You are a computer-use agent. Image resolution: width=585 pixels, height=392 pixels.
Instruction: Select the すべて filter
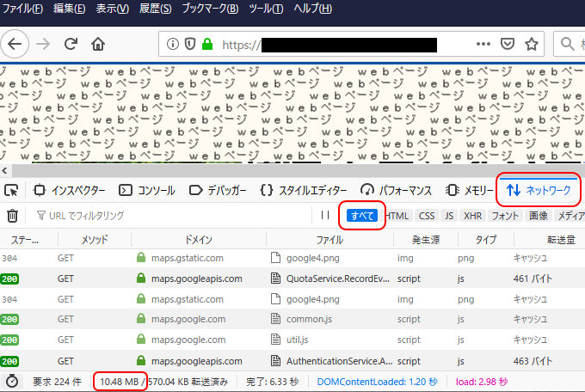(362, 216)
